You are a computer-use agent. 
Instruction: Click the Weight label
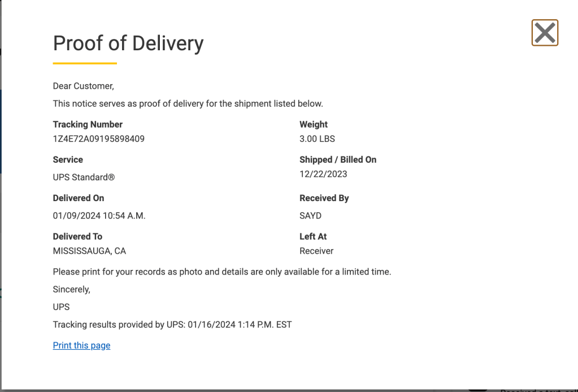coord(314,124)
